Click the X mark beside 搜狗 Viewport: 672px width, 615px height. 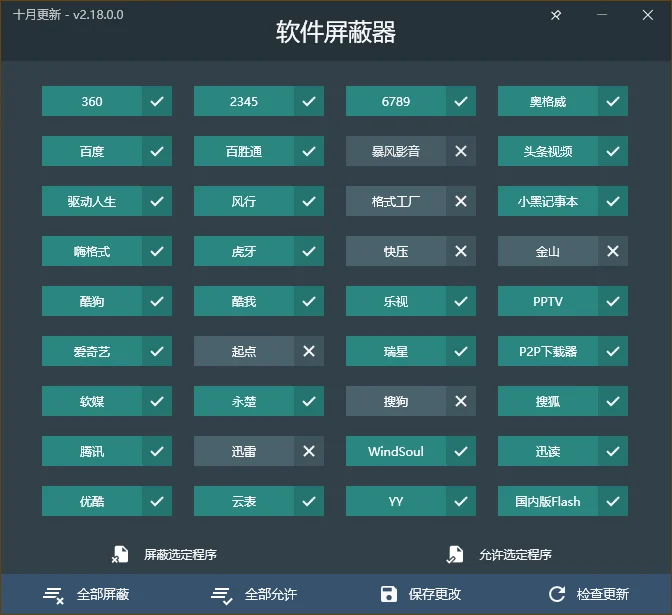coord(461,401)
